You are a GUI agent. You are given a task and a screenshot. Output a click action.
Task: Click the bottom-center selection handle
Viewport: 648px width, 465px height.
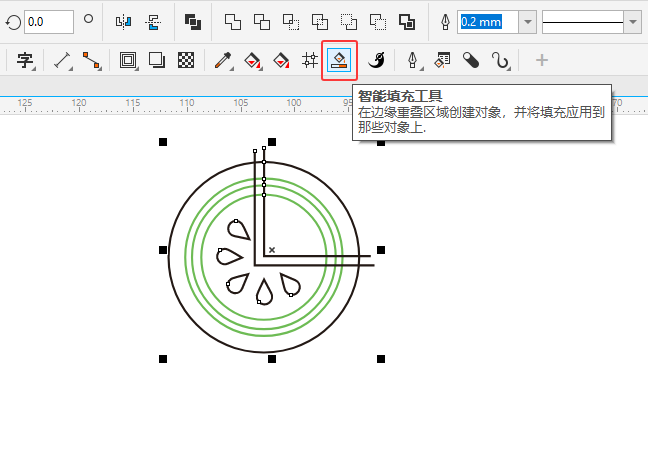(x=272, y=359)
